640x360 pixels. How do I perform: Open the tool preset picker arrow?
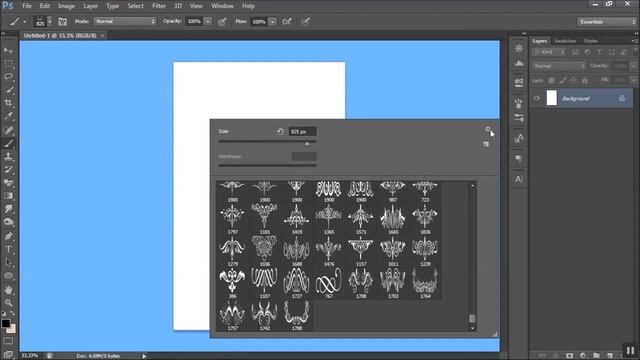(x=25, y=22)
